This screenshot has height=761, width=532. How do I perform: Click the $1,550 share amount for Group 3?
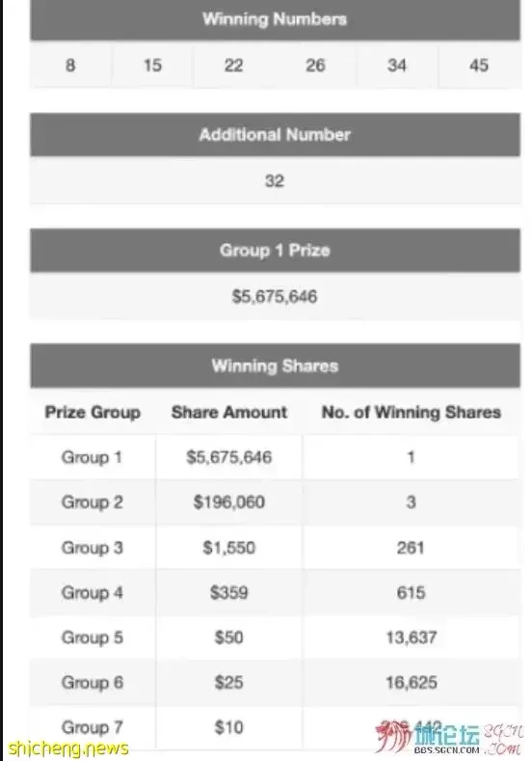click(229, 548)
